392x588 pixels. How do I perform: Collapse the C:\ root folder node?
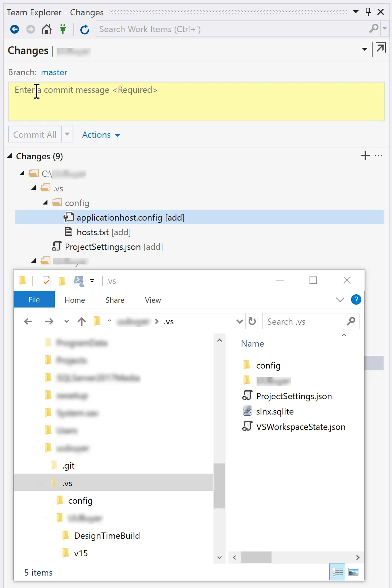tap(22, 173)
